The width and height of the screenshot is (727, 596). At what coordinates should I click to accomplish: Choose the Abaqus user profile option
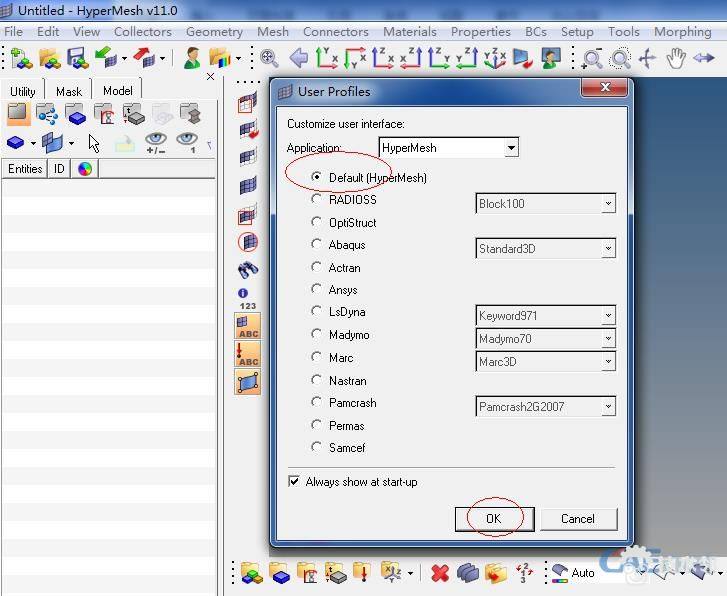(317, 245)
